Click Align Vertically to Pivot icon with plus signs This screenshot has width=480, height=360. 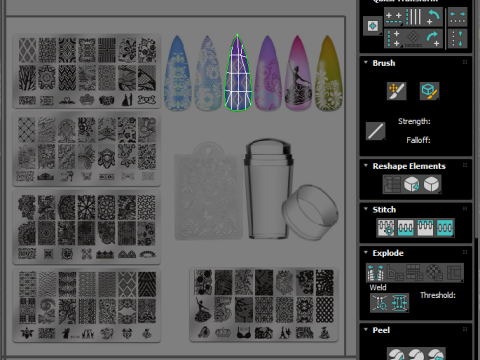click(394, 38)
